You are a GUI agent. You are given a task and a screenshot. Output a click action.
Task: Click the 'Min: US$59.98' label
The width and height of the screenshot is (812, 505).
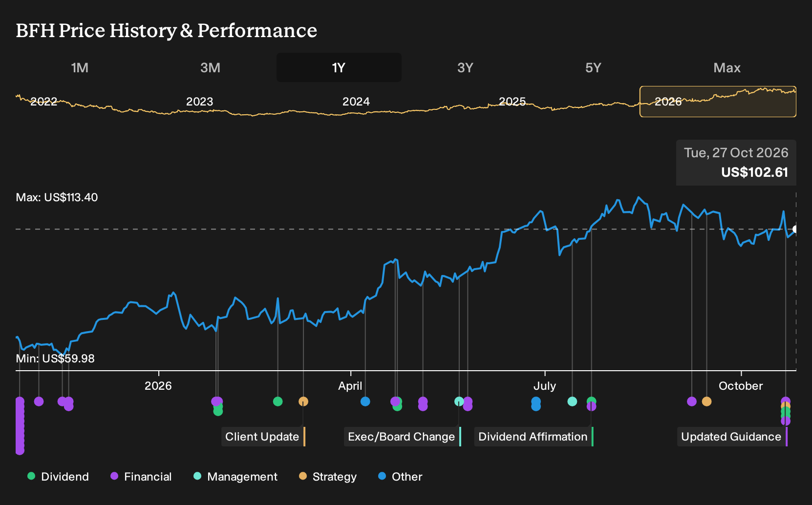tap(55, 358)
